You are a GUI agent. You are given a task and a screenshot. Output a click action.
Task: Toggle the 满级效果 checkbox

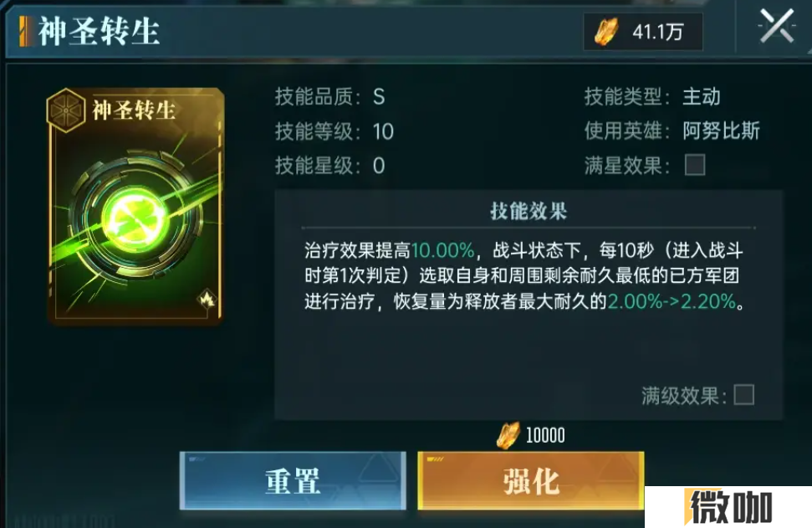coord(743,395)
